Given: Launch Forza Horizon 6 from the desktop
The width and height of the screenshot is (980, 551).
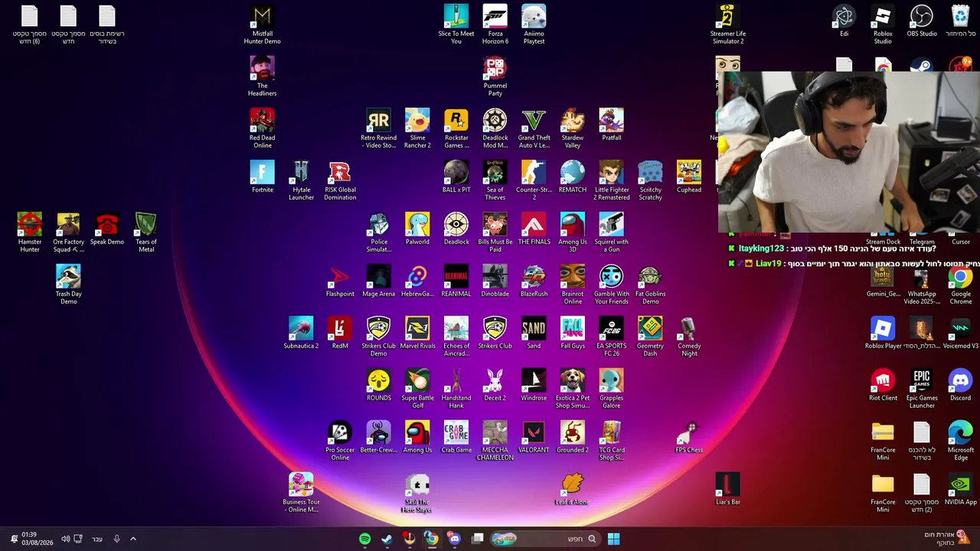Looking at the screenshot, I should point(495,24).
